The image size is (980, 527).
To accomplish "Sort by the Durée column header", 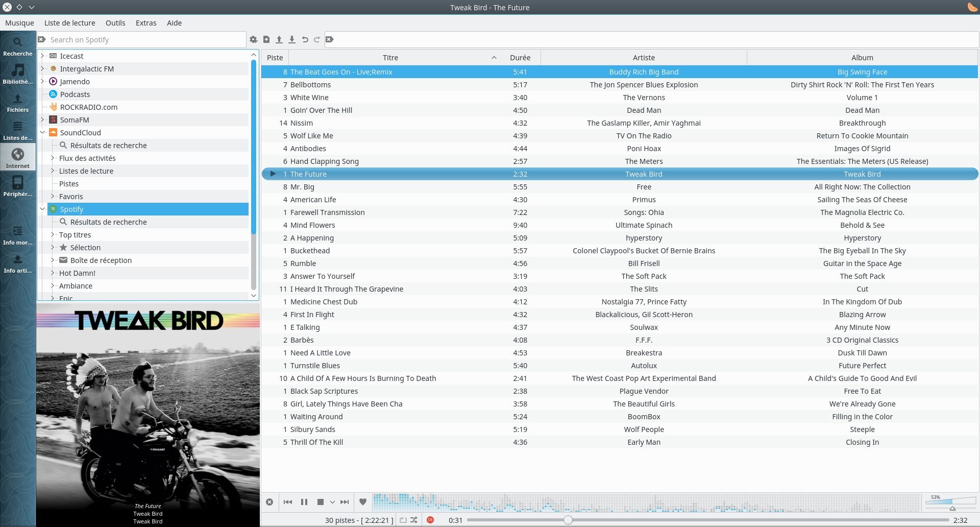I will [520, 58].
